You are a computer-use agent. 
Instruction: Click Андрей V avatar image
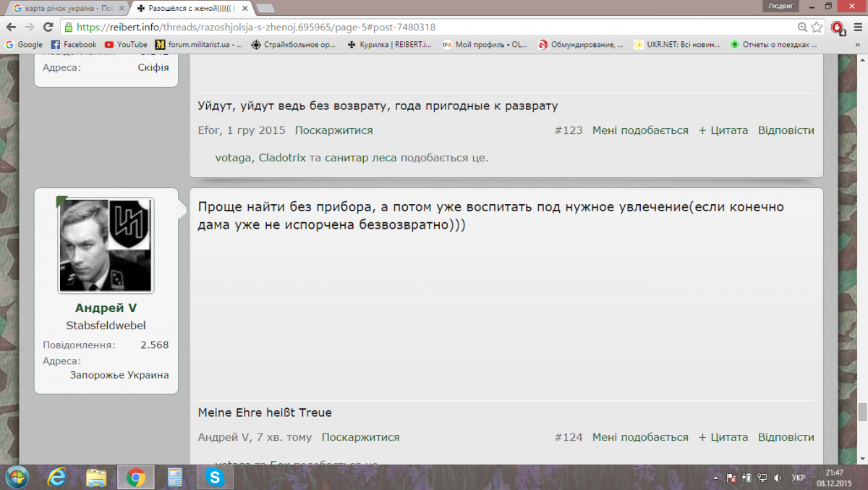point(106,245)
